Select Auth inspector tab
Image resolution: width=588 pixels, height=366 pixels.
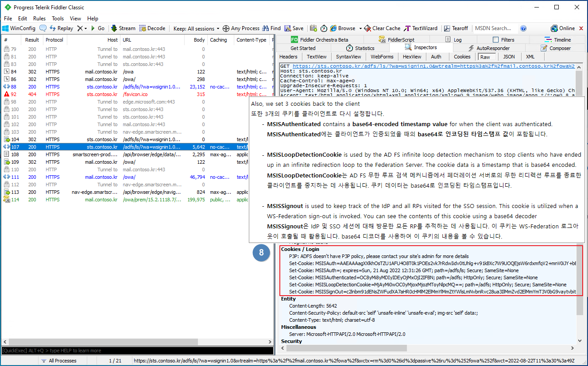click(436, 57)
